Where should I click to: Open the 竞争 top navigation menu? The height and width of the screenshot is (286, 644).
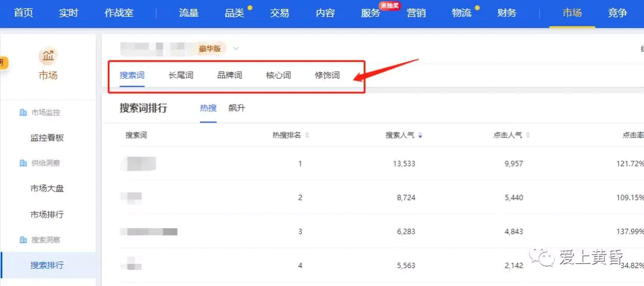click(617, 13)
